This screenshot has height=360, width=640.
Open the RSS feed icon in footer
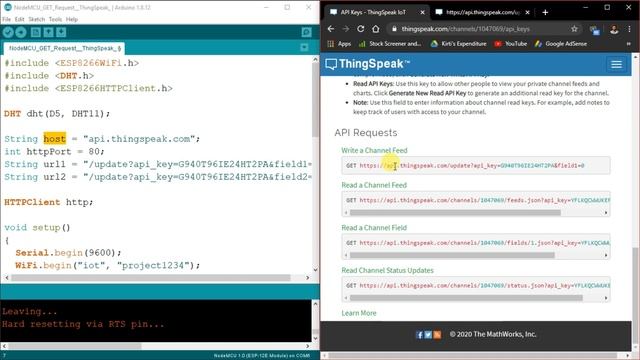click(437, 335)
